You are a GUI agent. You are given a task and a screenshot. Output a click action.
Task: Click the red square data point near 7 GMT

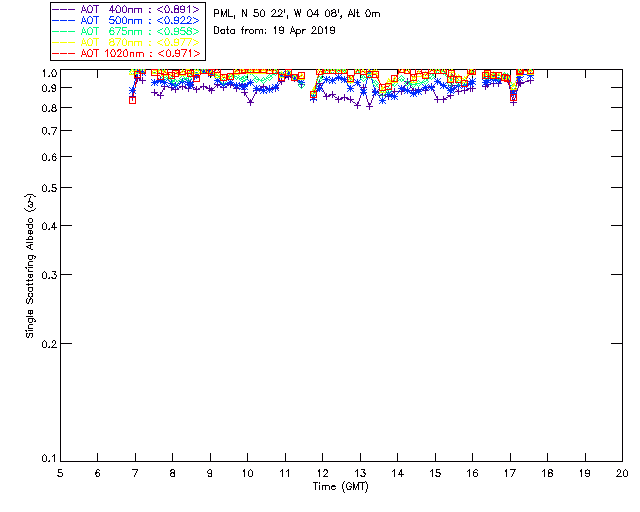(x=132, y=100)
